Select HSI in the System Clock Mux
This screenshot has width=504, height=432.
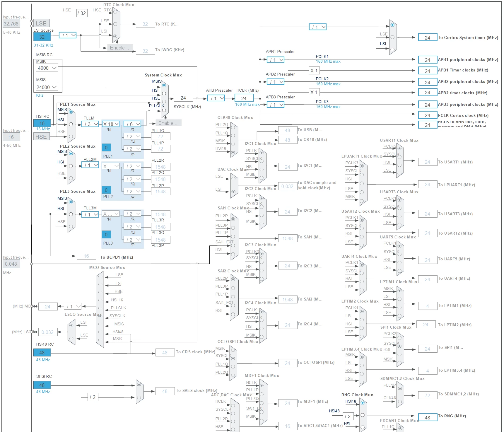click(x=164, y=93)
